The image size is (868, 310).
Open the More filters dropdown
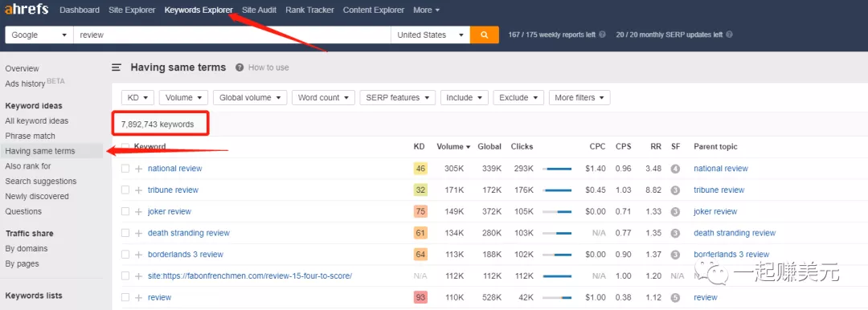click(579, 97)
